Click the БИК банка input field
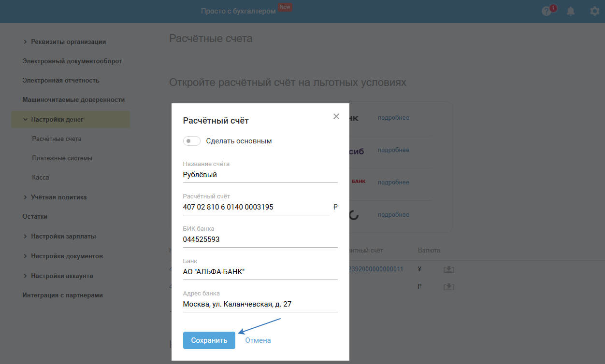 point(260,239)
